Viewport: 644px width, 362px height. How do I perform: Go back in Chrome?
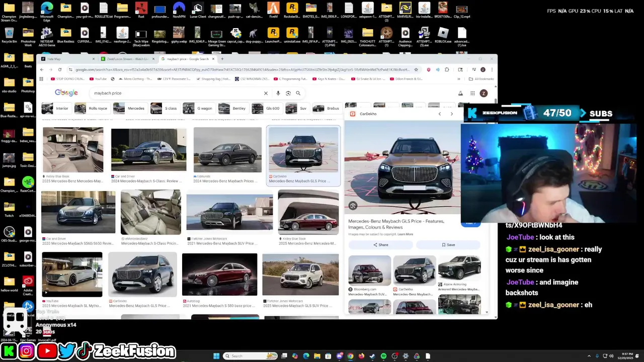pyautogui.click(x=42, y=69)
